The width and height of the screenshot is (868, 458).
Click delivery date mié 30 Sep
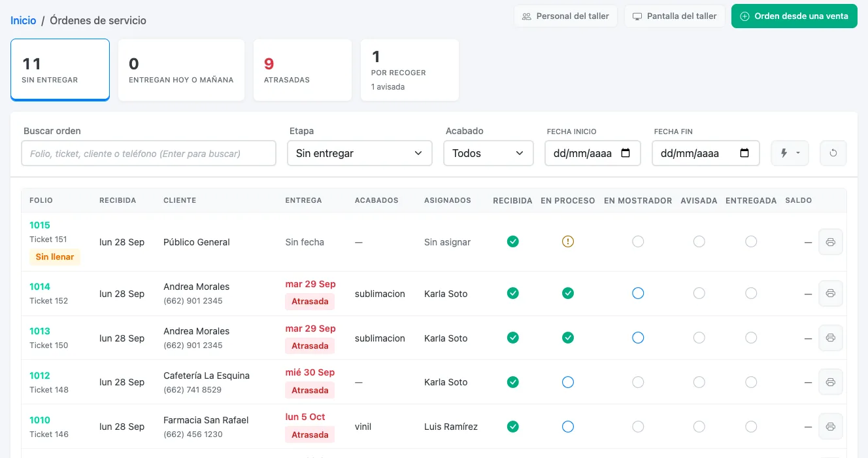[310, 372]
